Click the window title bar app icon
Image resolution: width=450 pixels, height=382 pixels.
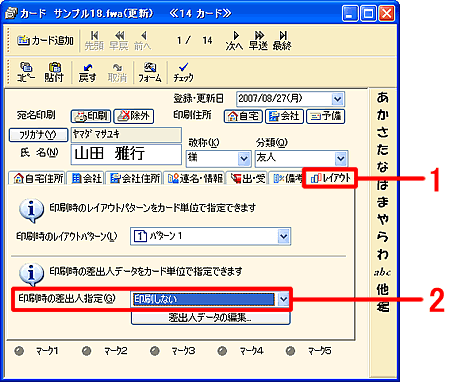pyautogui.click(x=11, y=13)
